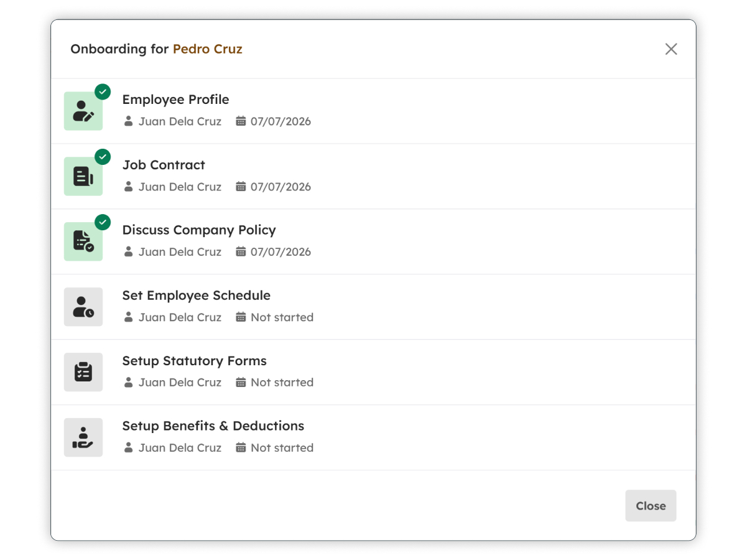Select the Set Employee Schedule clock icon
This screenshot has height=560, width=747.
pos(83,307)
